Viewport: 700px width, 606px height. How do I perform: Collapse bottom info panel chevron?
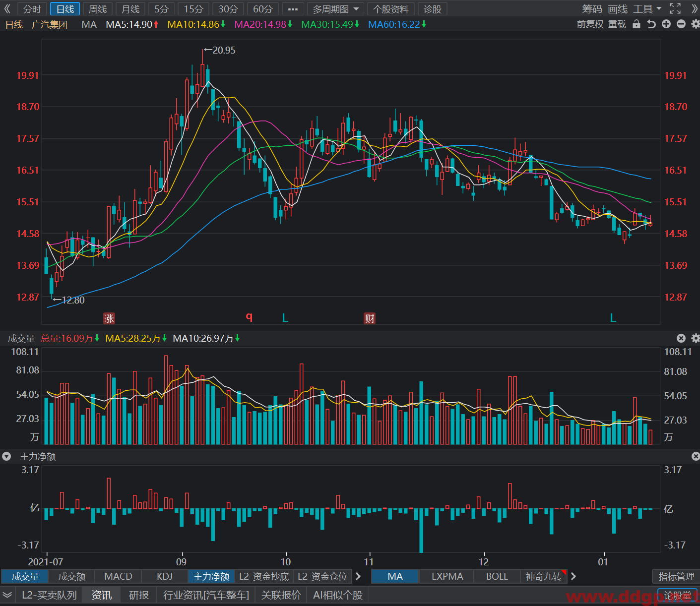7,595
